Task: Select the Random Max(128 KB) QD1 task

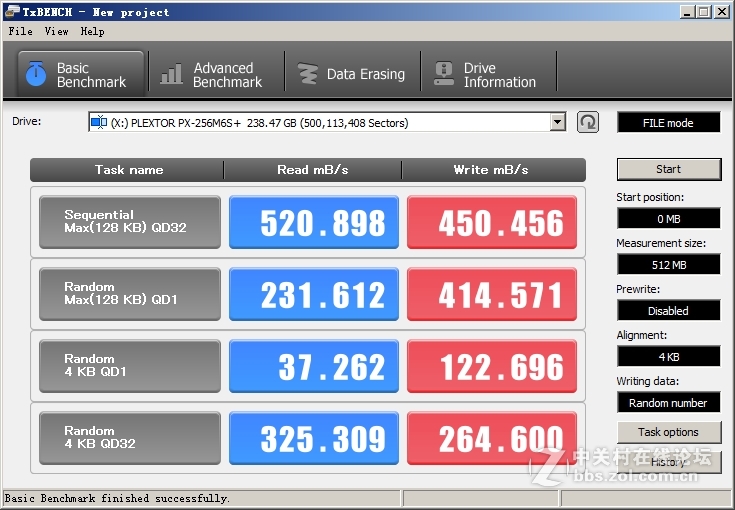Action: [x=130, y=294]
